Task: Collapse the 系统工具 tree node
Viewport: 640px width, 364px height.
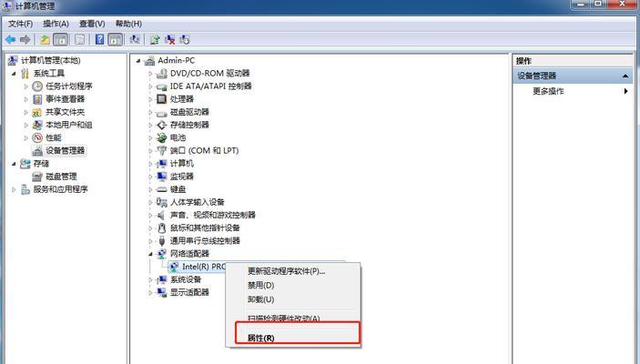Action: click(x=14, y=74)
